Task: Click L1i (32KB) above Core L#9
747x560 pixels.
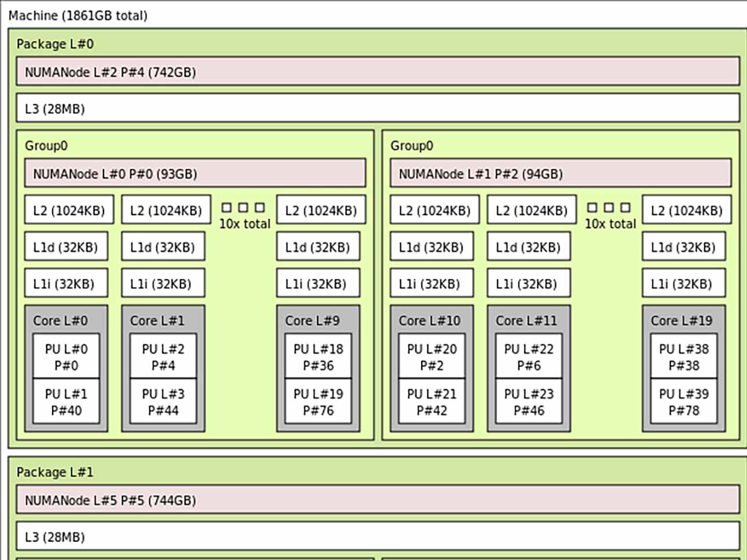Action: 318,283
